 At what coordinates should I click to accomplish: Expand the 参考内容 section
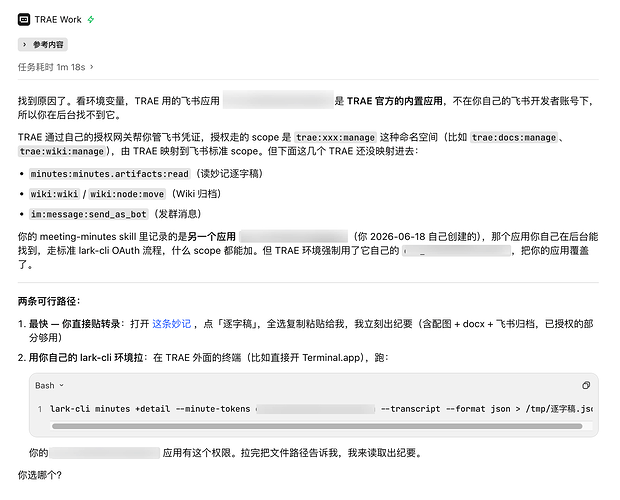(x=43, y=45)
